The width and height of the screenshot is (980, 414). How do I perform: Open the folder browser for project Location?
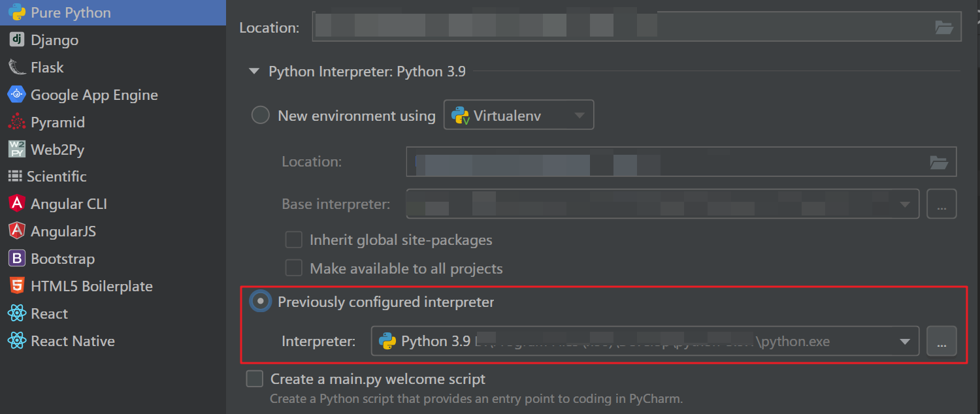click(943, 26)
